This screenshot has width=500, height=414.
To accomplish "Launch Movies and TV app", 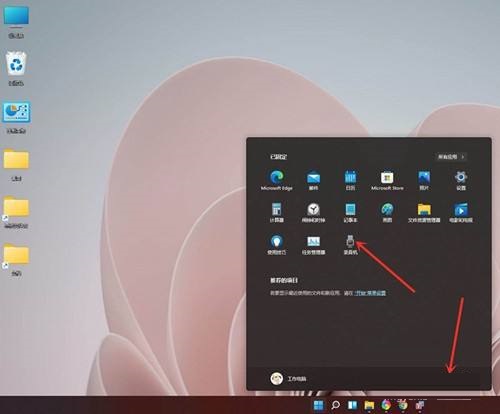I will (461, 212).
